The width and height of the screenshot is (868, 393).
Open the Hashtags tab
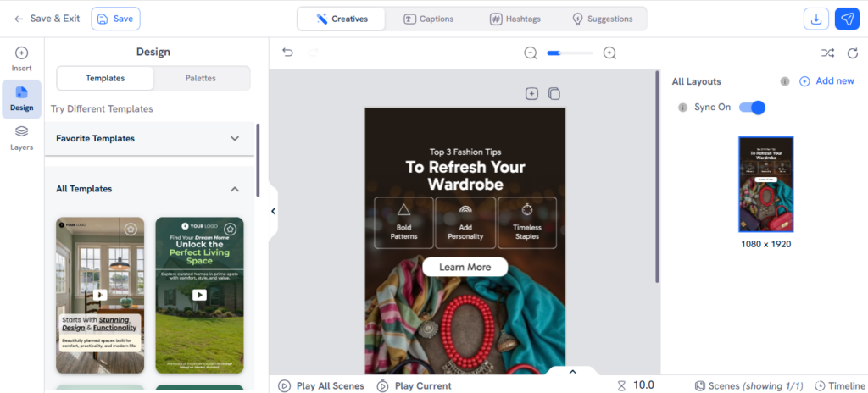pyautogui.click(x=515, y=19)
